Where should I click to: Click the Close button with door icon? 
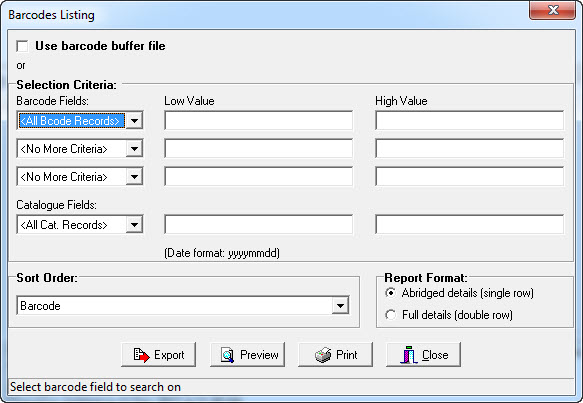pos(423,355)
